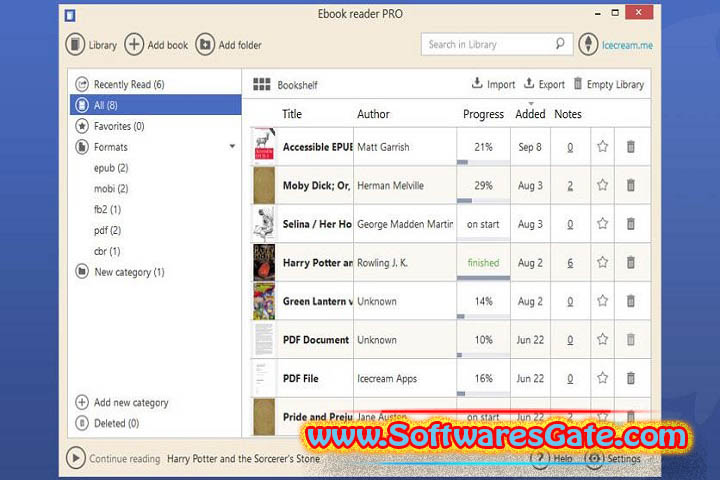This screenshot has width=720, height=480.
Task: Open Accessible EPUB cover thumbnail
Action: [x=264, y=147]
